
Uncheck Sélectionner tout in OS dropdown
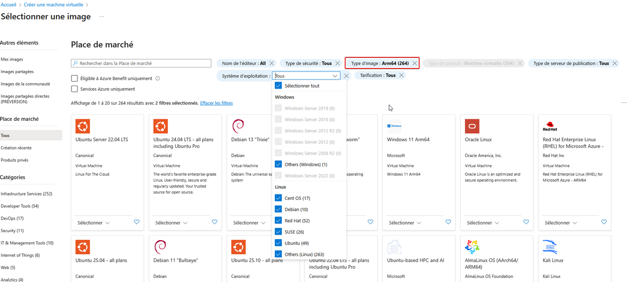(278, 86)
